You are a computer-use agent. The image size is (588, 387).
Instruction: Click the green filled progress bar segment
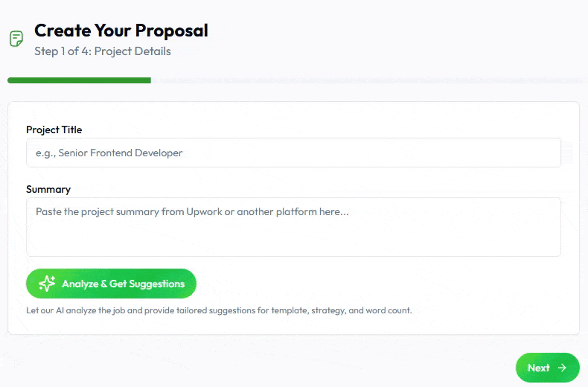79,80
